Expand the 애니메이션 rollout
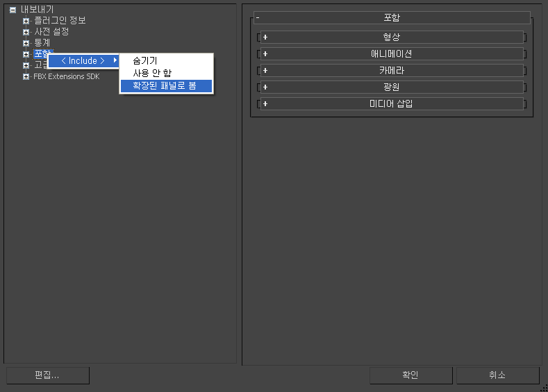This screenshot has width=548, height=392. tap(392, 53)
